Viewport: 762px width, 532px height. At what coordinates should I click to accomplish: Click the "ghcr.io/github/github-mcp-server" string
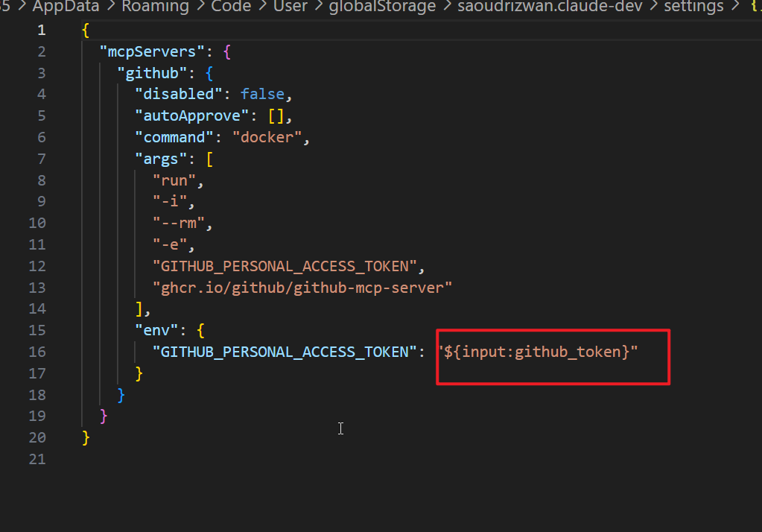(302, 288)
